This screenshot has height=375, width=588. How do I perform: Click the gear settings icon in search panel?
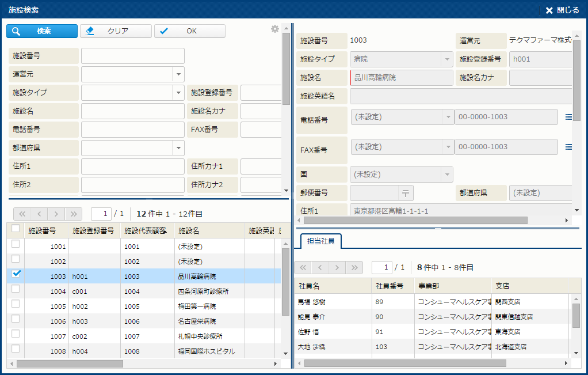tap(274, 29)
